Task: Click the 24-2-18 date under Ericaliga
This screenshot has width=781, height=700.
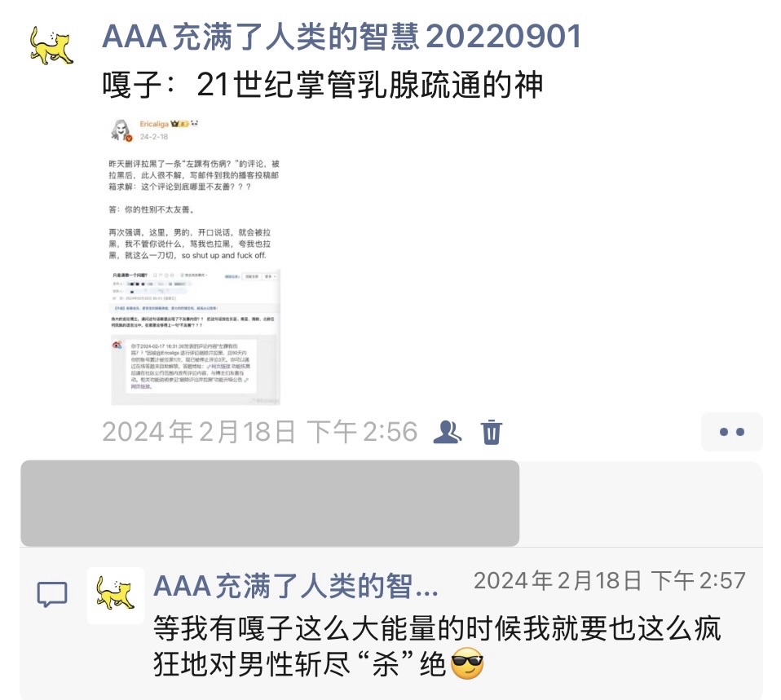Action: 154,136
